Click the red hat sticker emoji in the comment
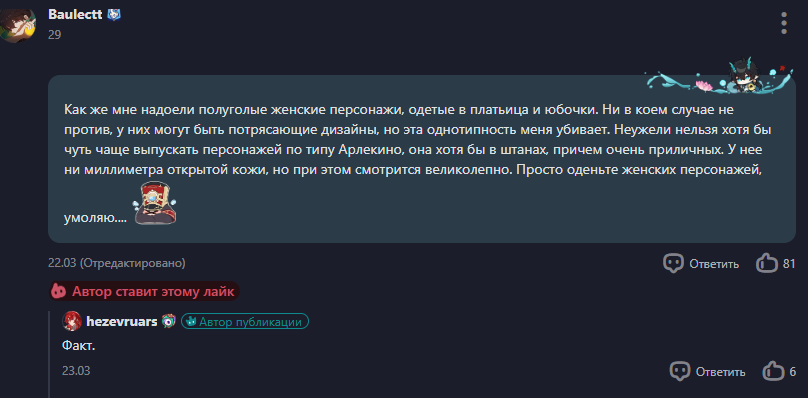This screenshot has height=398, width=808. [x=156, y=203]
